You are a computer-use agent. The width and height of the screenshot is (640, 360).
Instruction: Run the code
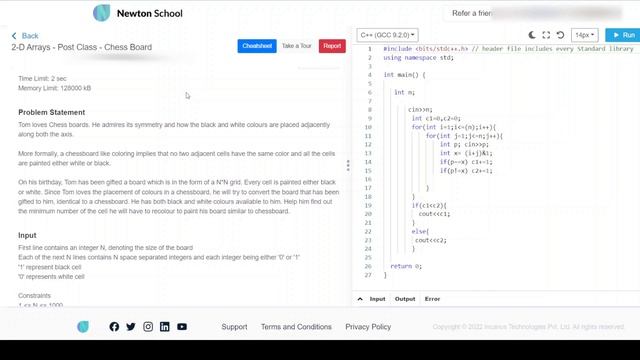[624, 35]
